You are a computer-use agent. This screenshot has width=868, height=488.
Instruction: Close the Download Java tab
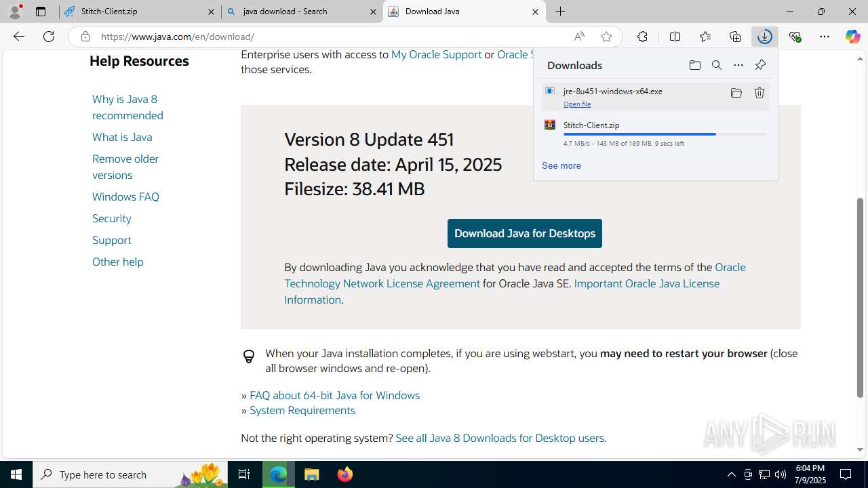click(535, 12)
